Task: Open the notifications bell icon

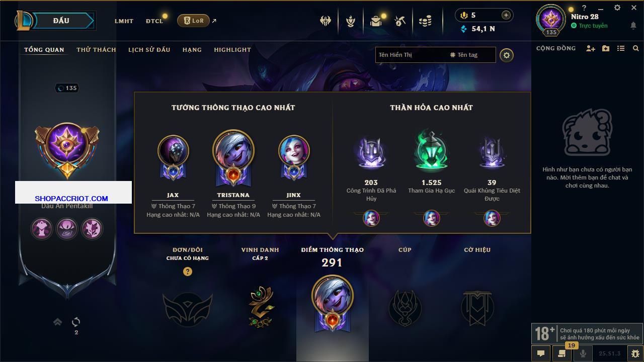Action: [633, 26]
